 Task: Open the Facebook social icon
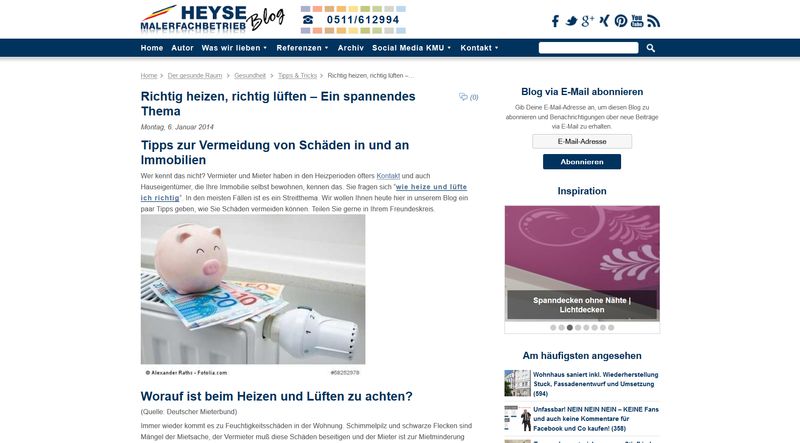[555, 21]
